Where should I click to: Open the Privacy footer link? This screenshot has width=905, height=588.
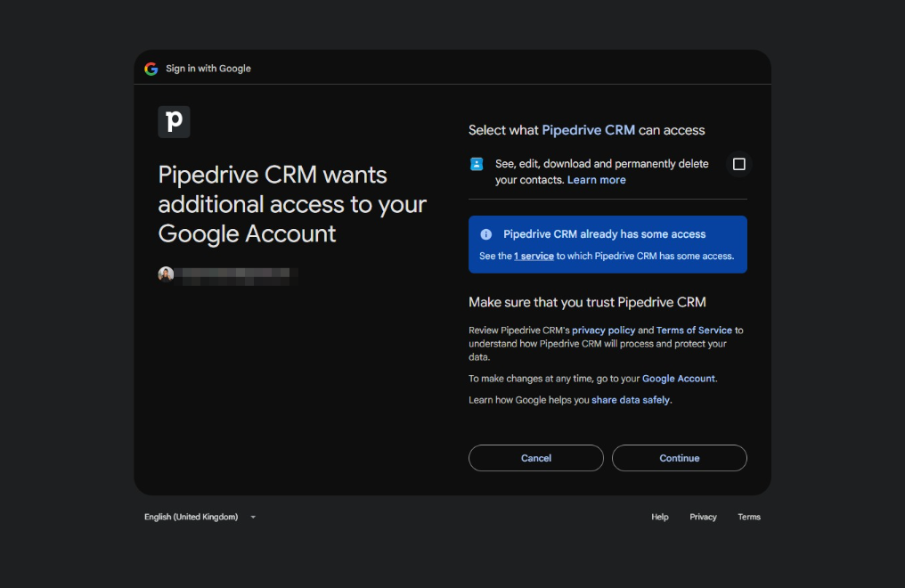click(x=703, y=517)
